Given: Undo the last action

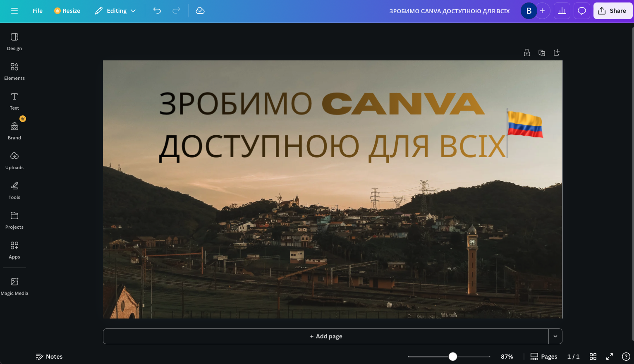Looking at the screenshot, I should point(157,11).
